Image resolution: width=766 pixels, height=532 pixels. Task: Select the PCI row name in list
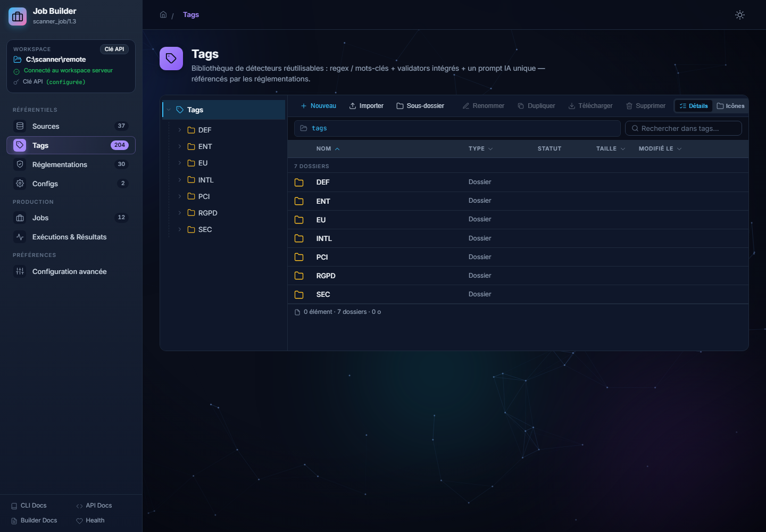click(322, 257)
